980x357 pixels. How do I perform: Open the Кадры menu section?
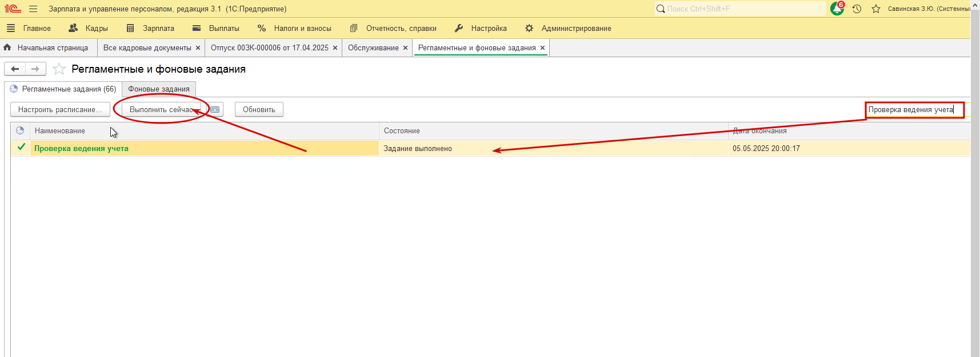[89, 28]
